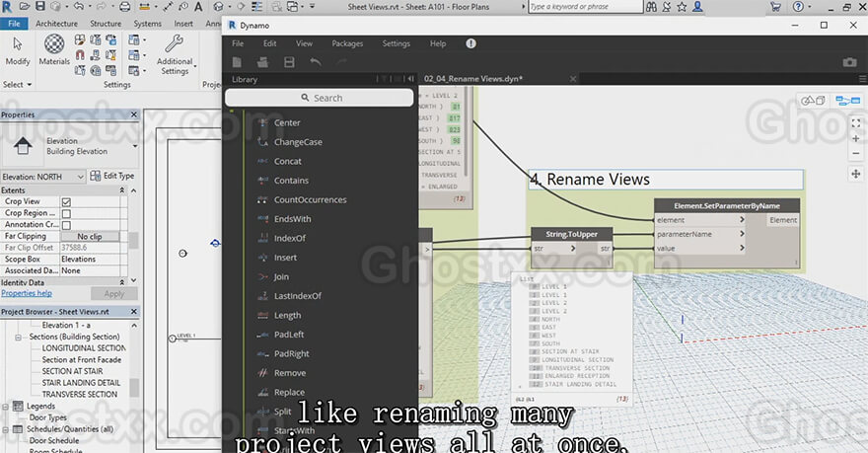
Task: Click Edit Type button in Properties
Action: [x=112, y=176]
